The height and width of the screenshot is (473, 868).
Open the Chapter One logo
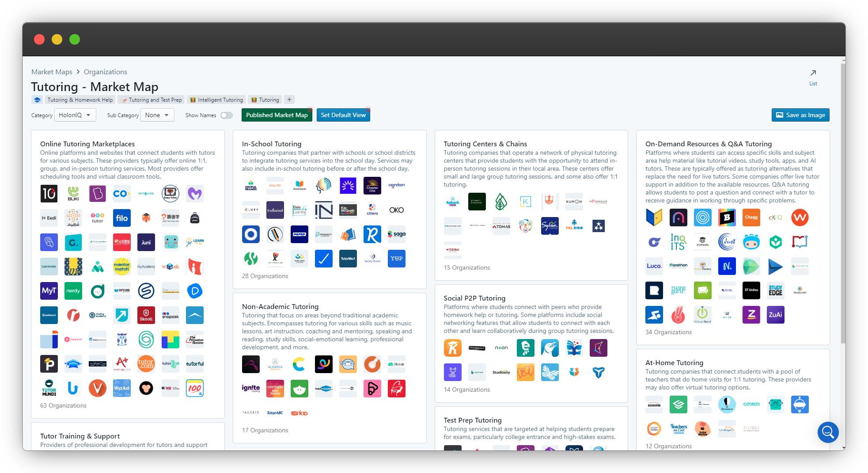[x=372, y=186]
